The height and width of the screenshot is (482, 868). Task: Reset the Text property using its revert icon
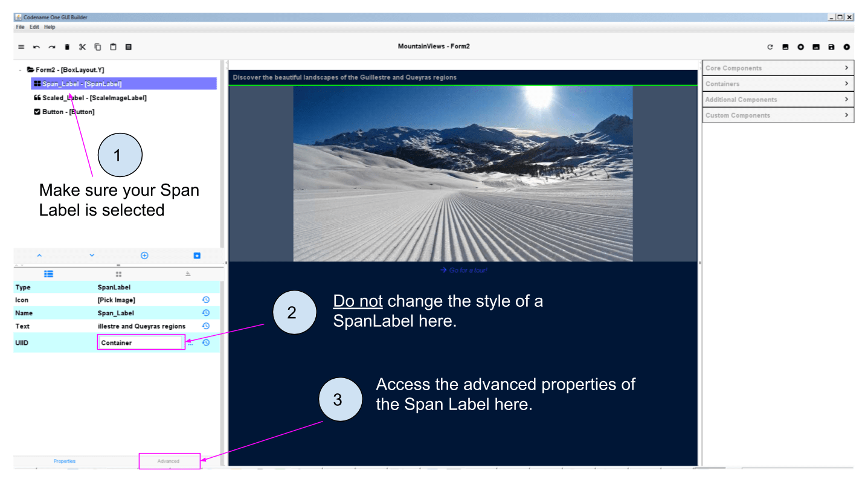pos(205,326)
